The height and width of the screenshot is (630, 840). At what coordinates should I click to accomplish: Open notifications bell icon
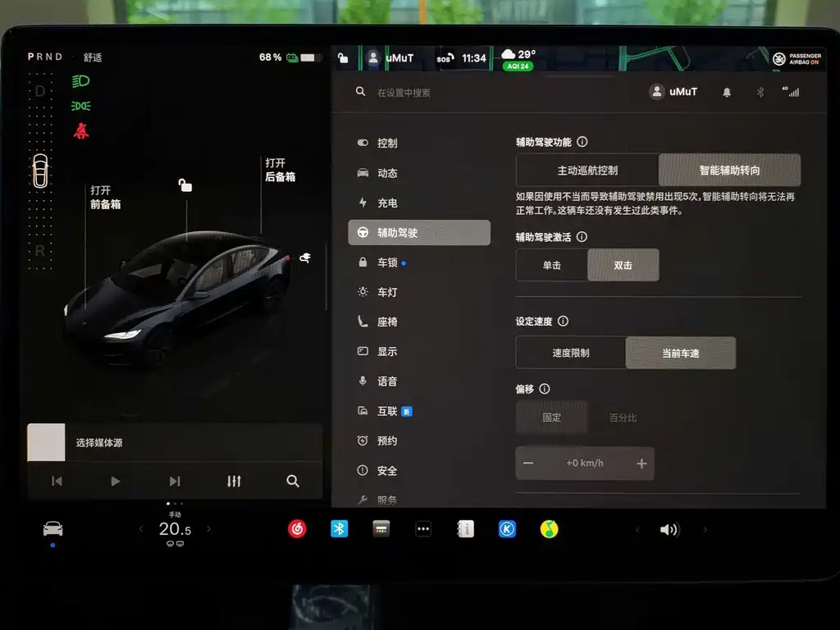727,92
